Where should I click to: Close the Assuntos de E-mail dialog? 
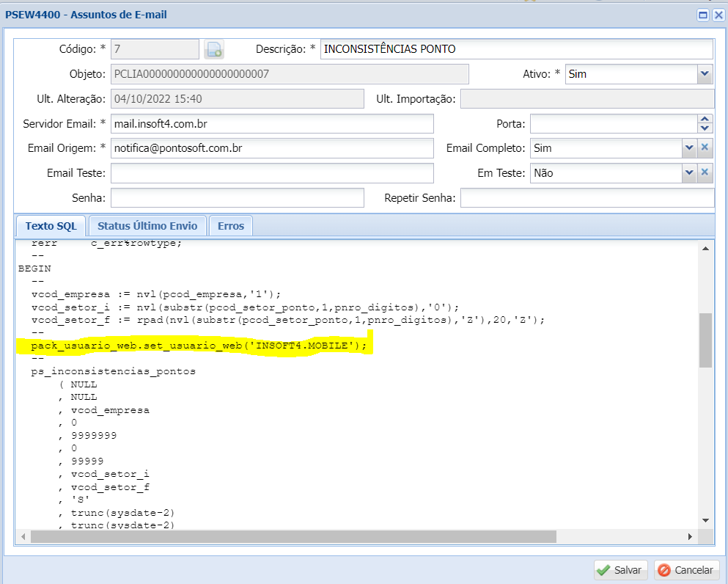718,15
